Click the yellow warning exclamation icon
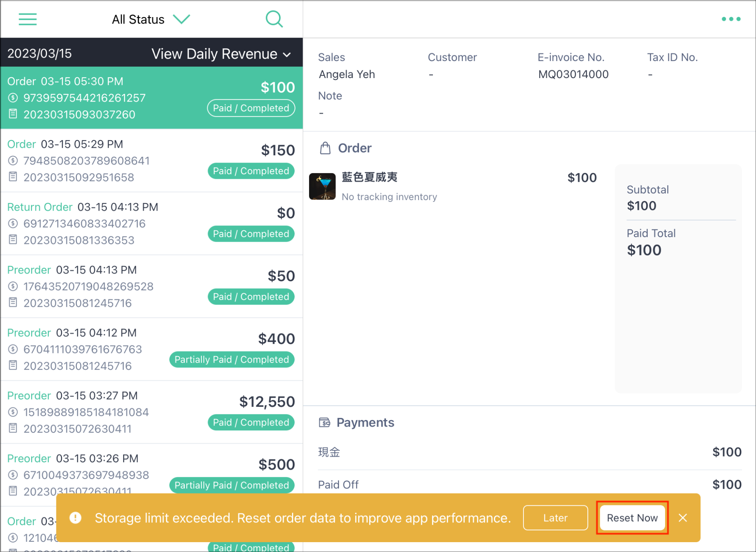Image resolution: width=756 pixels, height=552 pixels. 75,518
